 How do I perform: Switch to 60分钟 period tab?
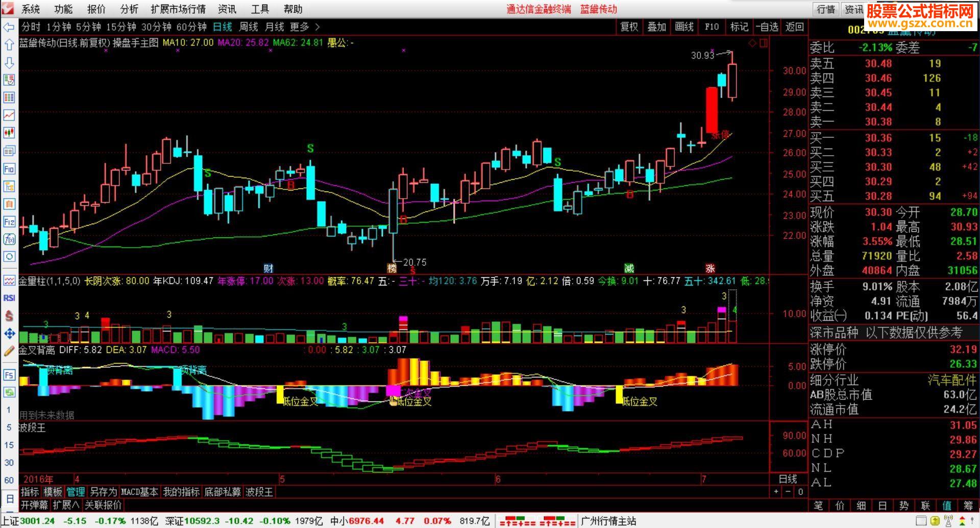[x=191, y=27]
